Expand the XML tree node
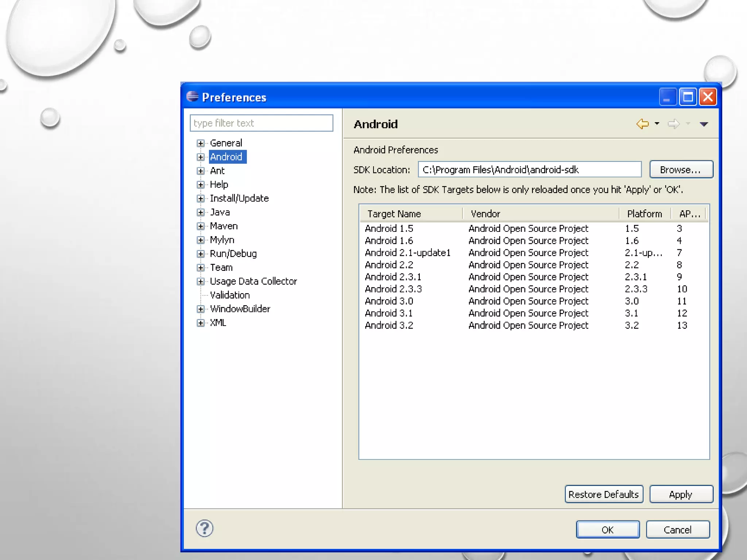 tap(200, 323)
